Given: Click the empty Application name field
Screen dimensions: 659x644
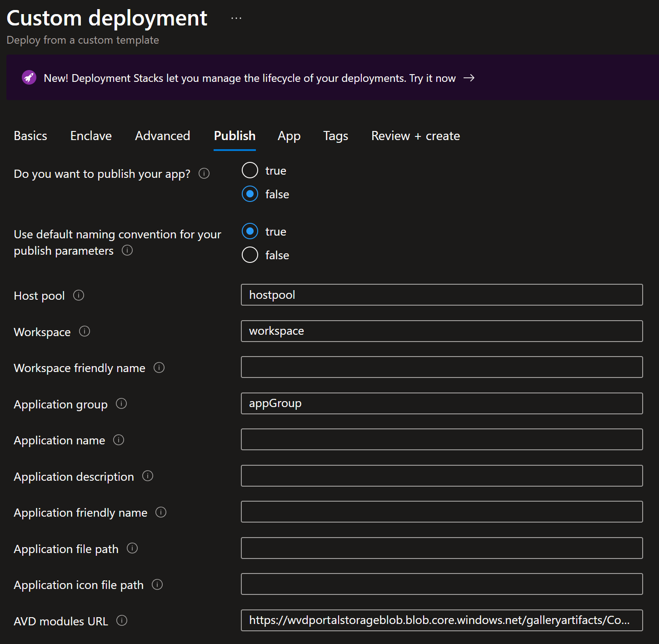Looking at the screenshot, I should [x=442, y=439].
